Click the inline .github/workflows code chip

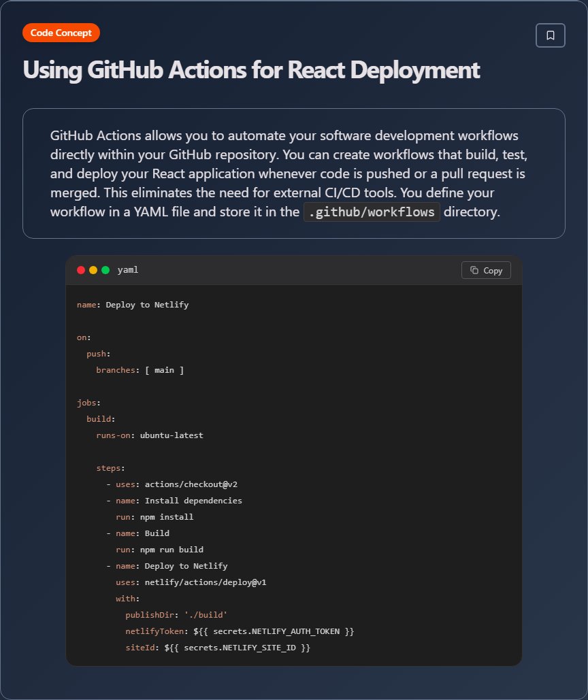[x=372, y=212]
